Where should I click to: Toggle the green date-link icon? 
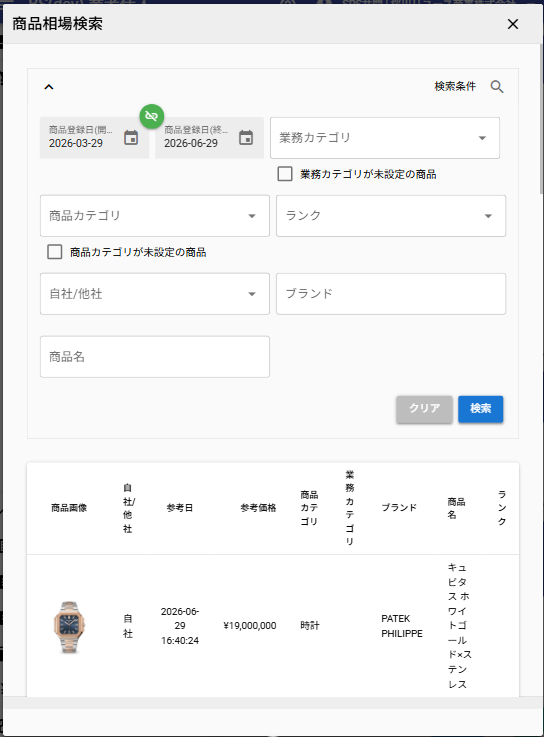[151, 116]
